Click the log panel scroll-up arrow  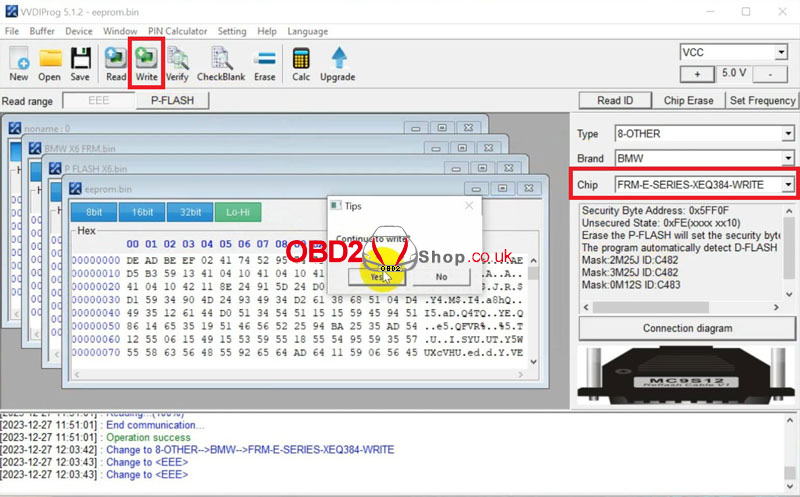coord(790,421)
